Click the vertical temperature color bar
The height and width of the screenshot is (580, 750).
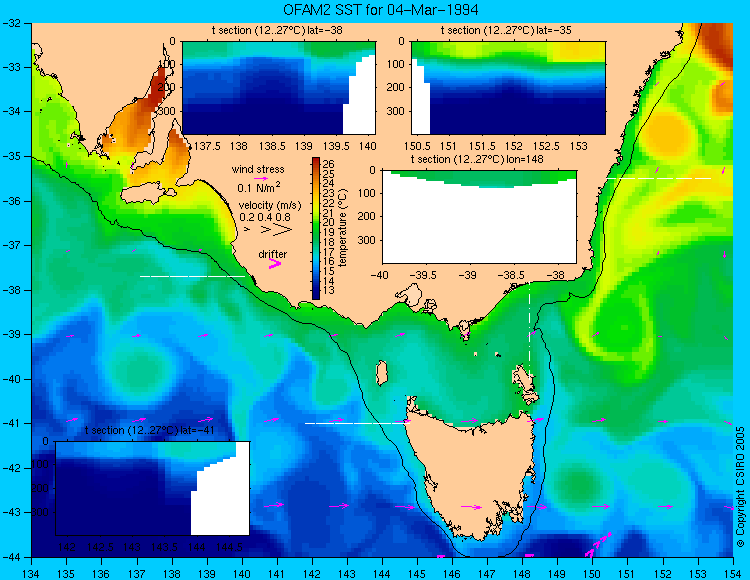[316, 229]
